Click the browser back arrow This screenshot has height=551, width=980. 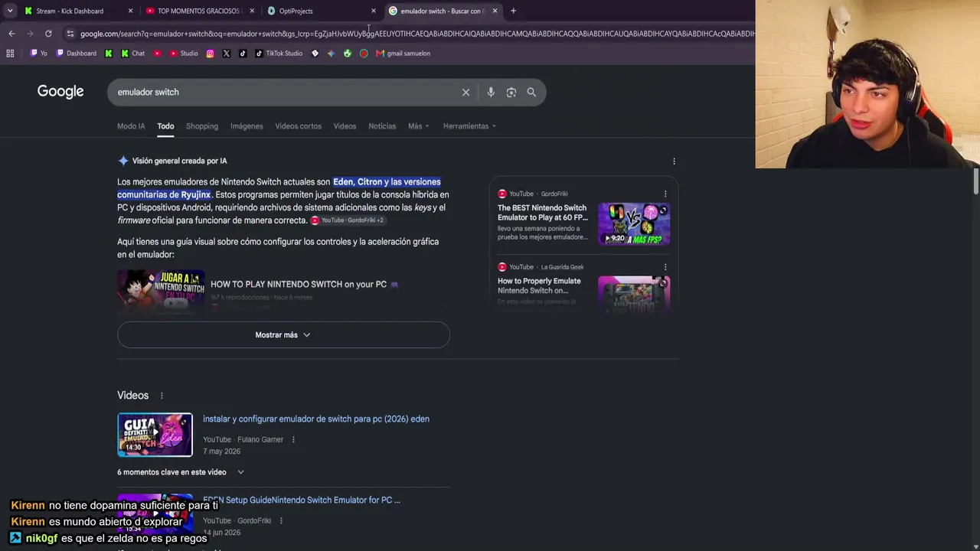click(x=11, y=34)
